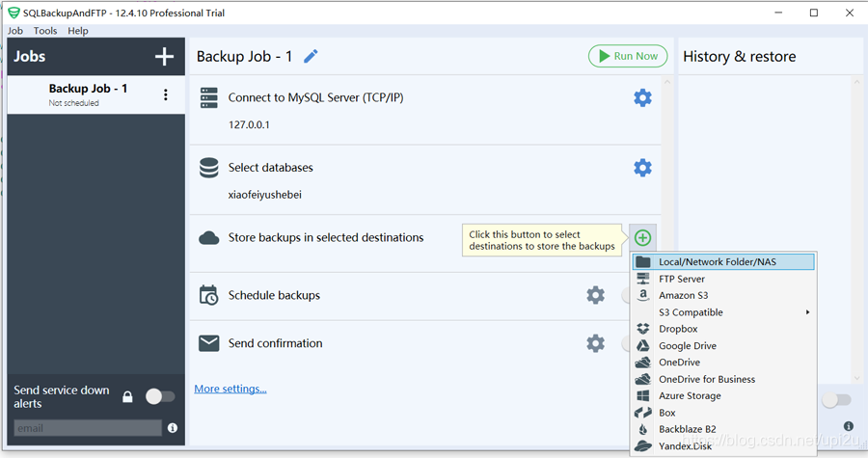Click the Run Now button
The width and height of the screenshot is (868, 458).
[x=628, y=56]
